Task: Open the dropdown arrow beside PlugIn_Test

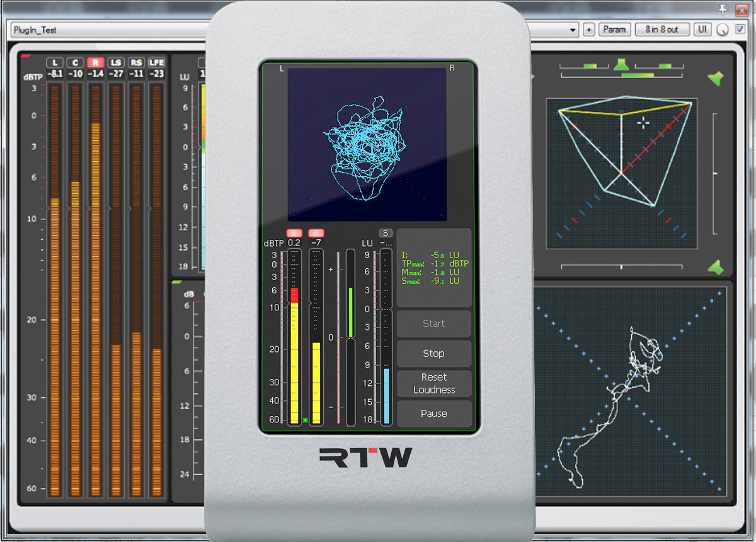Action: click(572, 30)
